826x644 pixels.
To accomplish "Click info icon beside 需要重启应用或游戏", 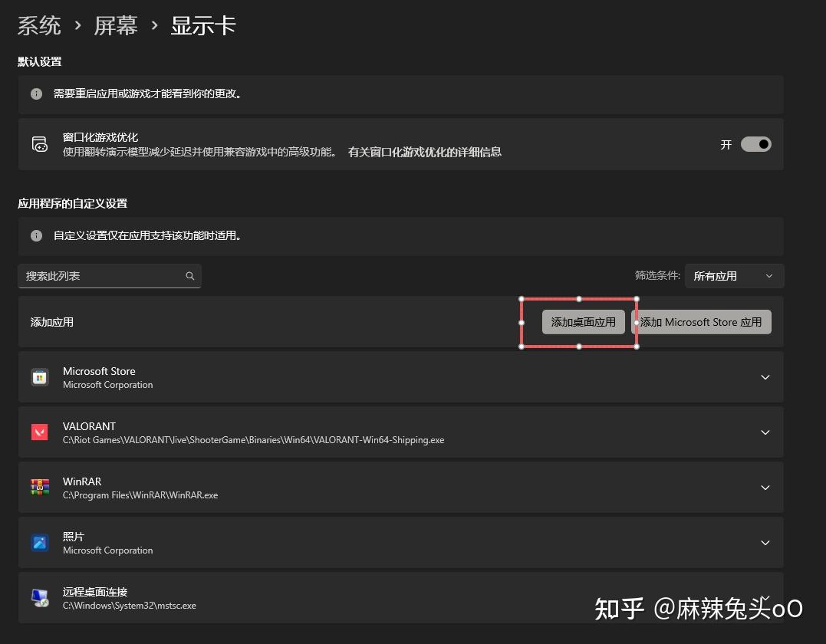I will click(x=36, y=94).
